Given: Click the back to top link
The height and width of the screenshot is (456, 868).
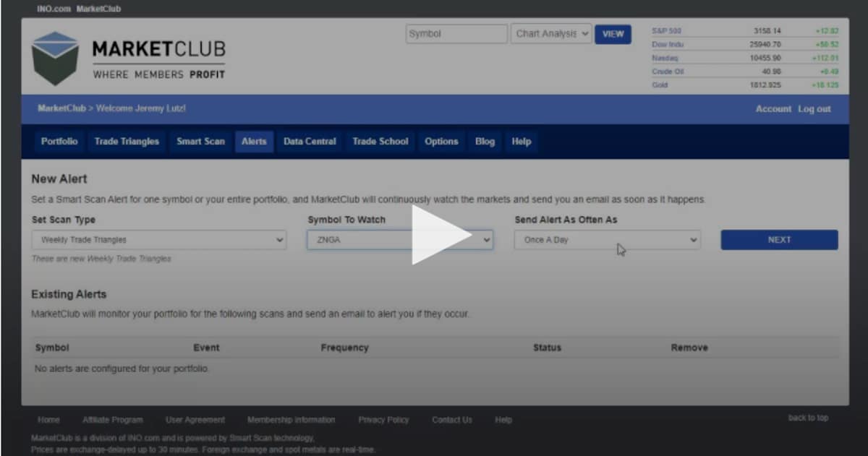Looking at the screenshot, I should tap(808, 418).
